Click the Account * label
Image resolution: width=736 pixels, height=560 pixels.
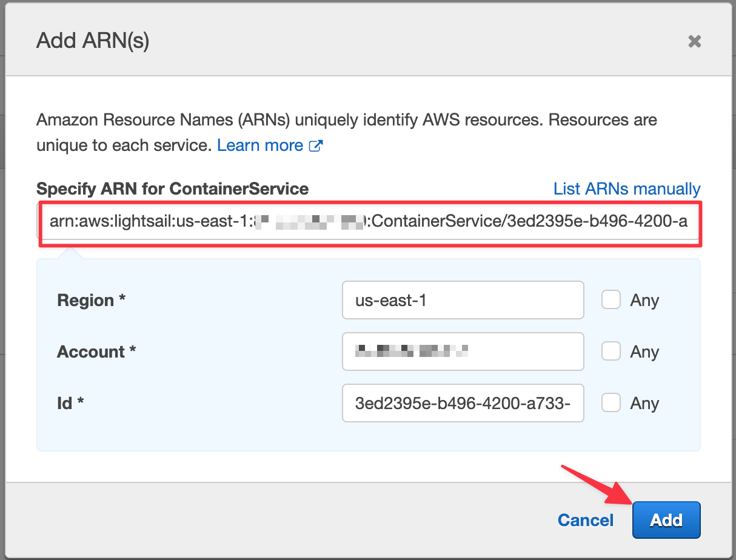[x=96, y=352]
